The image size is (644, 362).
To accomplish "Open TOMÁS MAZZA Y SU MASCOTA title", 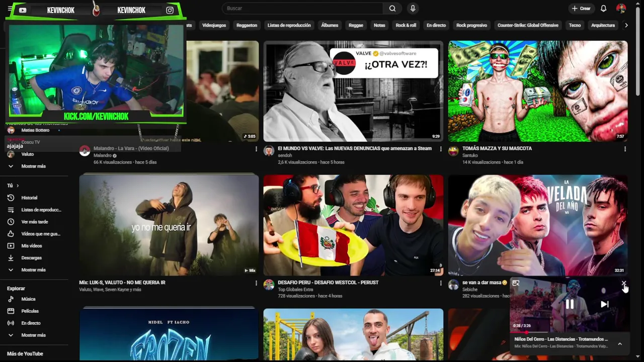I will (497, 148).
